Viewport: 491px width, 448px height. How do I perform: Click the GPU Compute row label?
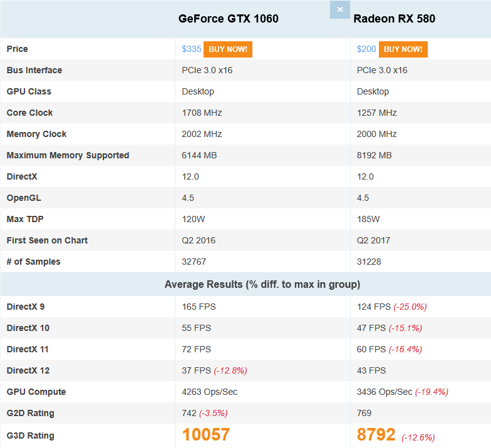point(36,392)
